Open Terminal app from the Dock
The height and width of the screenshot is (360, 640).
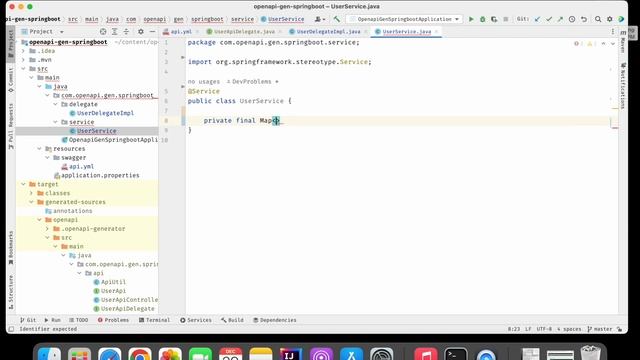click(x=456, y=354)
